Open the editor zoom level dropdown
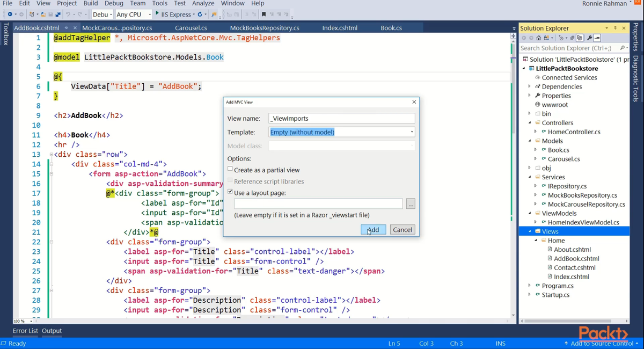The width and height of the screenshot is (644, 349). (x=30, y=321)
